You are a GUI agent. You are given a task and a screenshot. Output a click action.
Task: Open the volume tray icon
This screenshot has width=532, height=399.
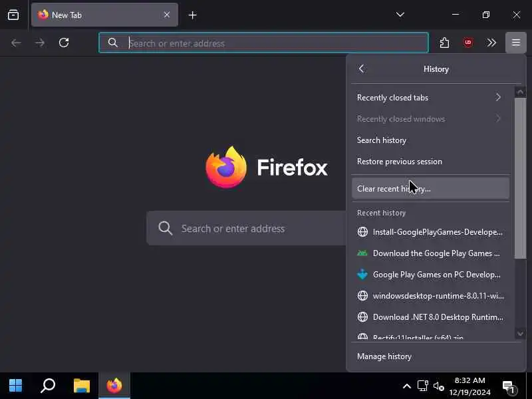pyautogui.click(x=439, y=386)
